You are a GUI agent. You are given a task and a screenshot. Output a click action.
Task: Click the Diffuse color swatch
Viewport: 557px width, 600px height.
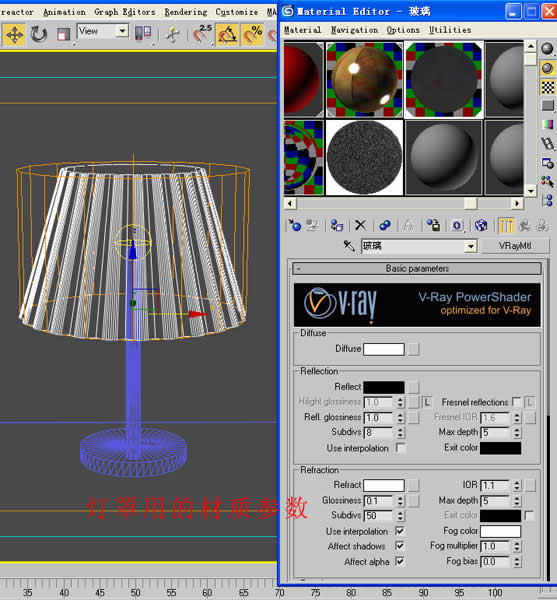[x=384, y=349]
